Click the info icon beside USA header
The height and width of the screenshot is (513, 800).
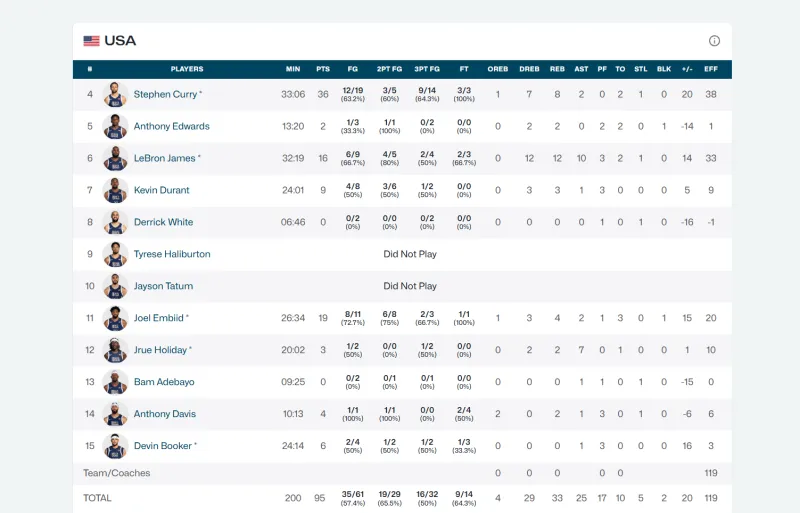(714, 41)
